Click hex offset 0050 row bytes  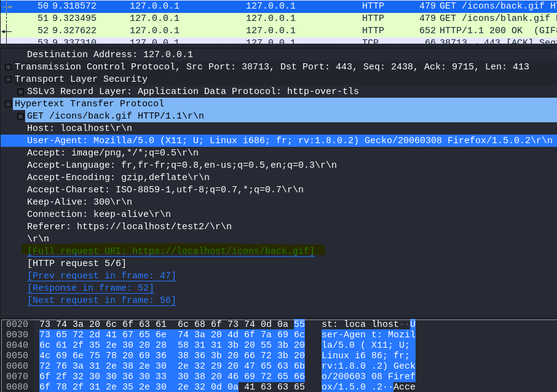point(172,355)
